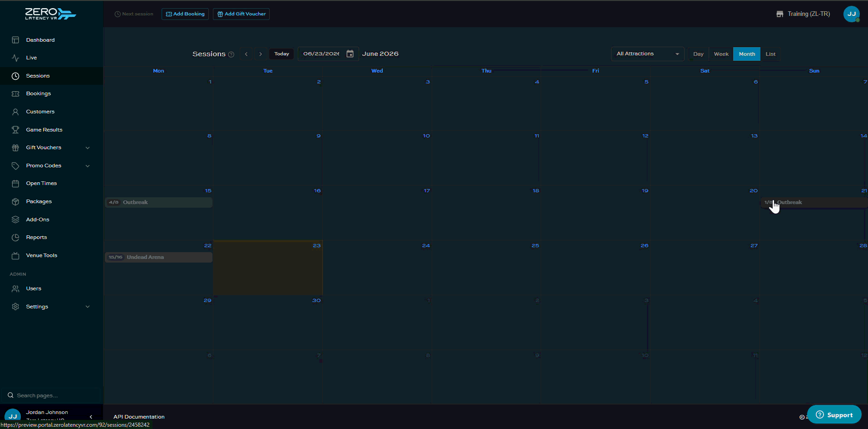Open the All Attractions dropdown
This screenshot has width=868, height=429.
click(x=647, y=54)
